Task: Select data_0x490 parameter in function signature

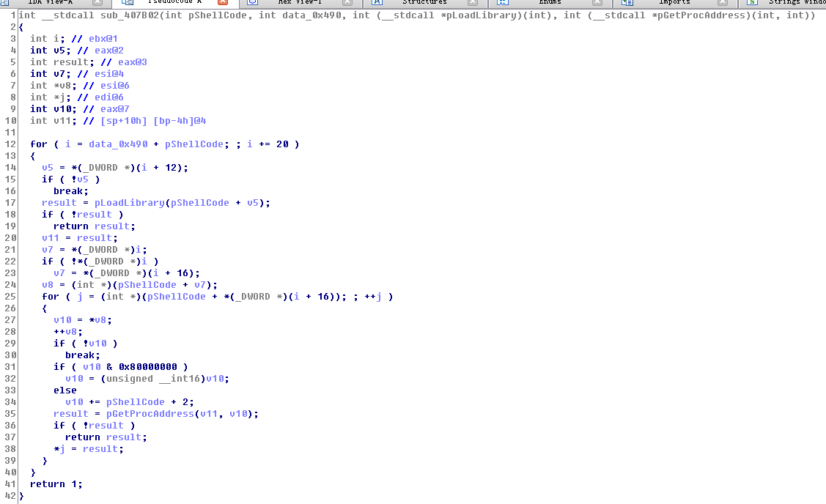Action: pos(312,15)
